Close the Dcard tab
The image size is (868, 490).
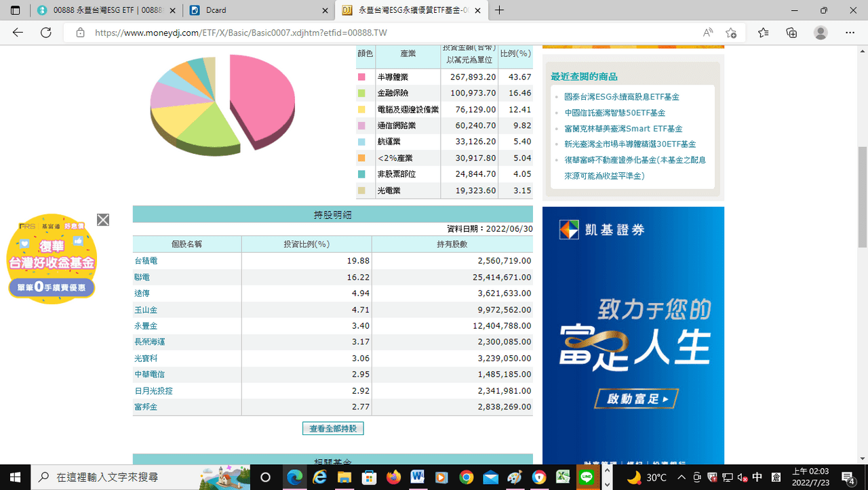(x=325, y=10)
